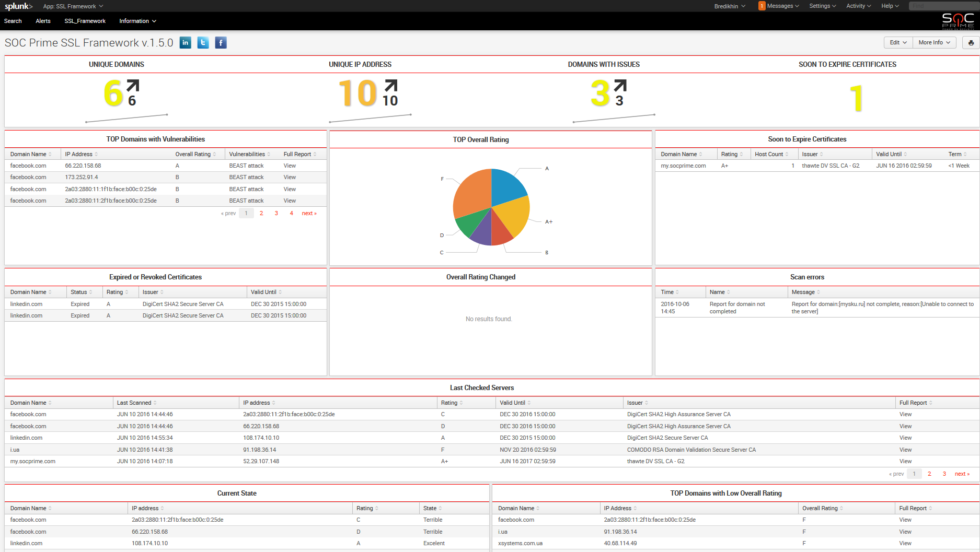Open the Edit dropdown button
Viewport: 980px width, 552px height.
pyautogui.click(x=898, y=43)
